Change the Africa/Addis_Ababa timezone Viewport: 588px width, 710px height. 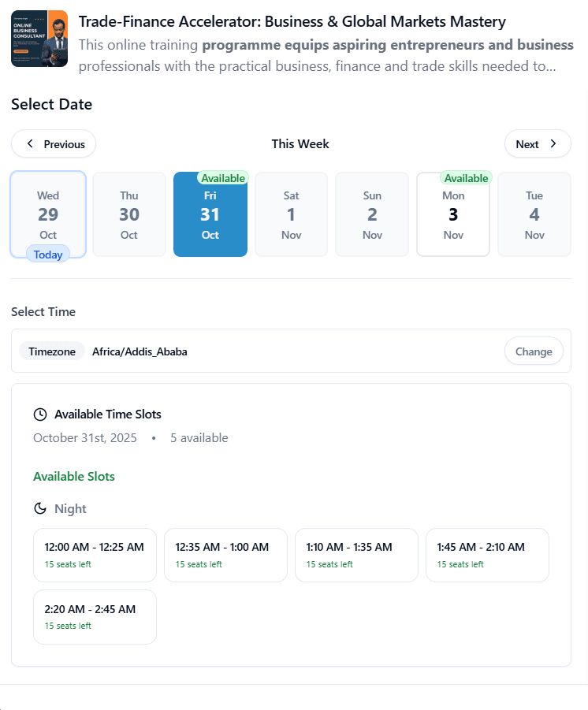point(534,351)
